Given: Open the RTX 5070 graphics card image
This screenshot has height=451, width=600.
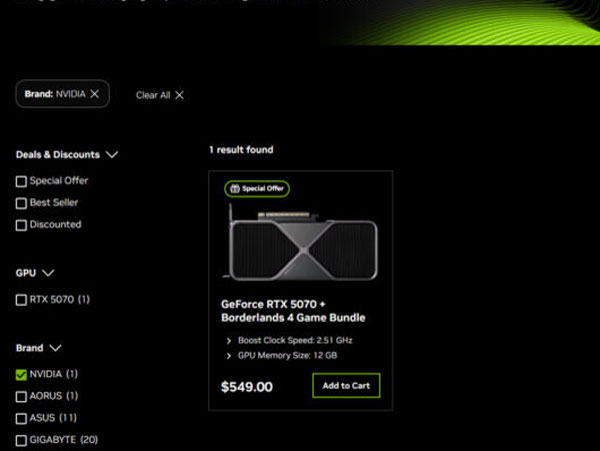Looking at the screenshot, I should click(301, 243).
